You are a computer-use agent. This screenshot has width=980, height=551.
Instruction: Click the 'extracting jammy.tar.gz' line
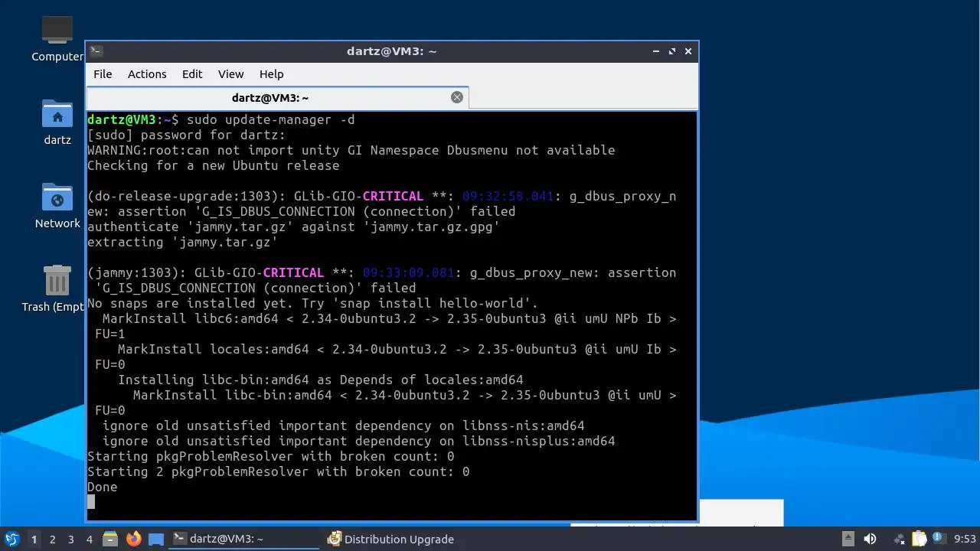[x=182, y=243]
